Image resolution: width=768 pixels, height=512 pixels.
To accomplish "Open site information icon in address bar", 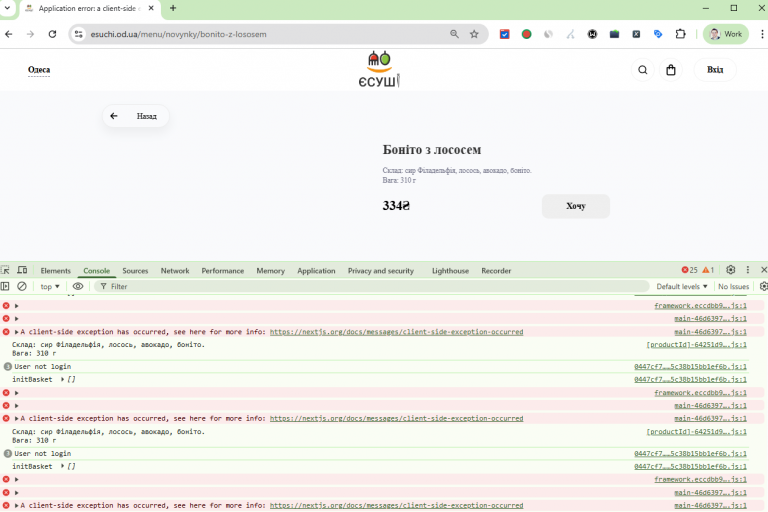I will [x=78, y=34].
